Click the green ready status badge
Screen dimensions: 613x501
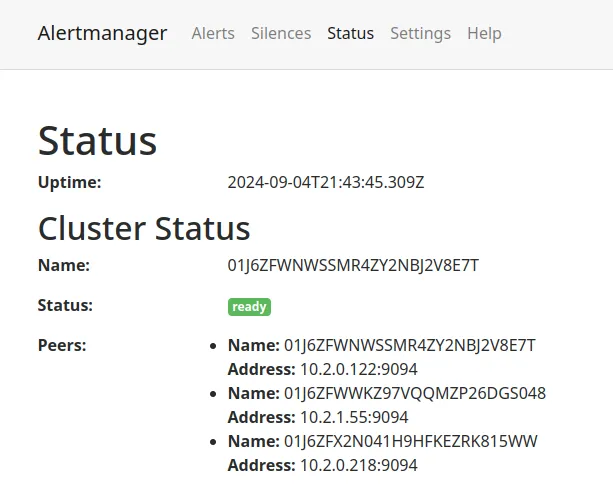pyautogui.click(x=249, y=307)
